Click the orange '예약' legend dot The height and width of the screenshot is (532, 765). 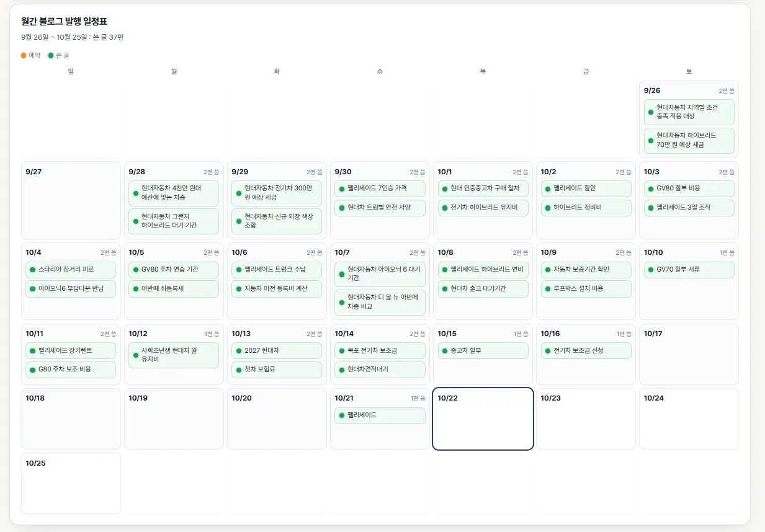coord(24,55)
